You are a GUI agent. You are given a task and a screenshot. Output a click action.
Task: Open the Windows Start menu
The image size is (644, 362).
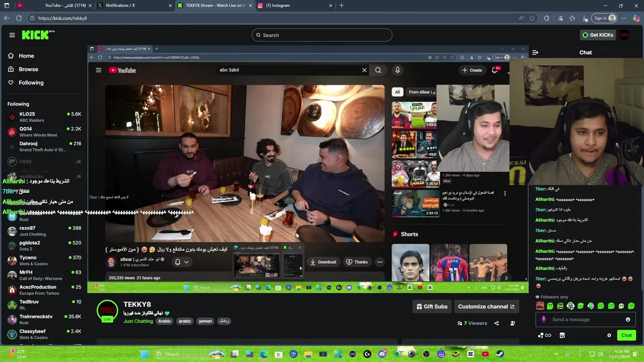144,354
